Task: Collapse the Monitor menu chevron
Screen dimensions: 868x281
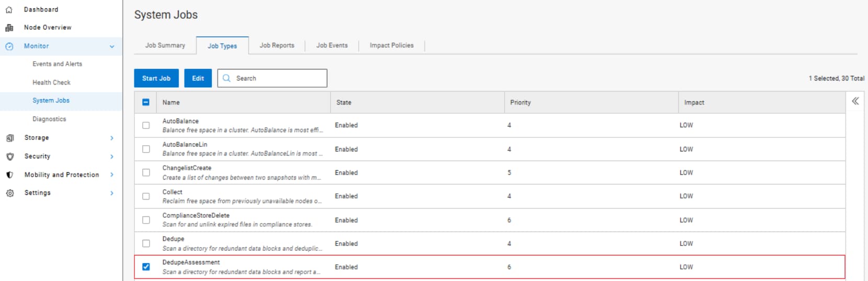Action: (112, 46)
